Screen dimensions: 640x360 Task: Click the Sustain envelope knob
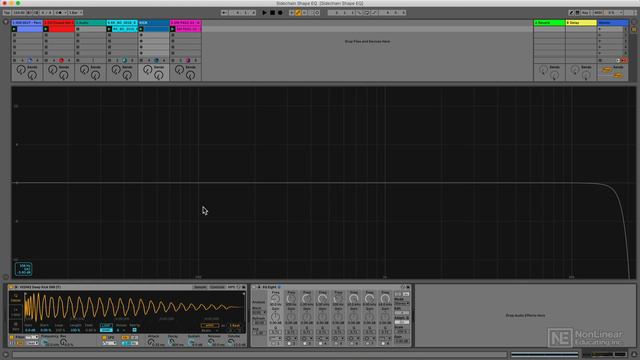coord(191,342)
